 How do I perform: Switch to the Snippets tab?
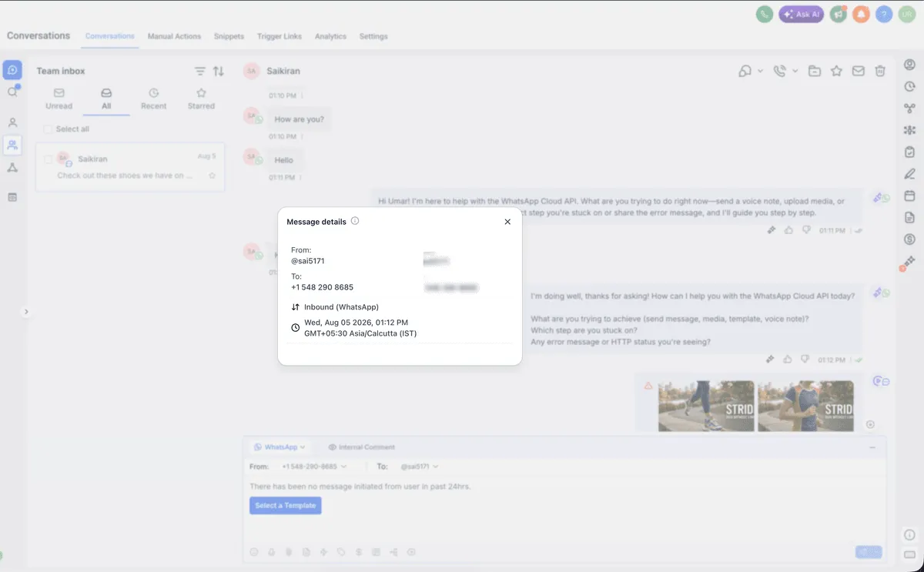tap(229, 36)
